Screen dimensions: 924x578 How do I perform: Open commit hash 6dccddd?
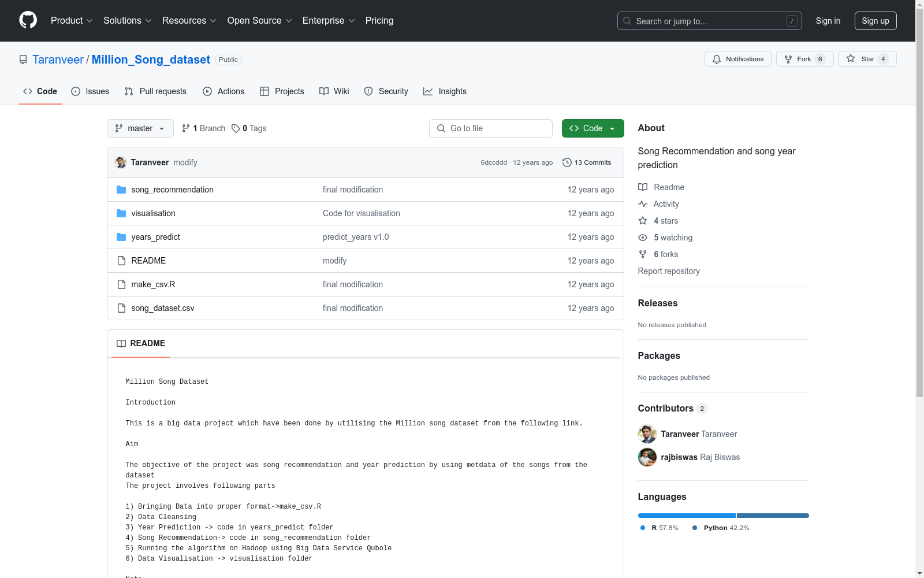click(494, 162)
